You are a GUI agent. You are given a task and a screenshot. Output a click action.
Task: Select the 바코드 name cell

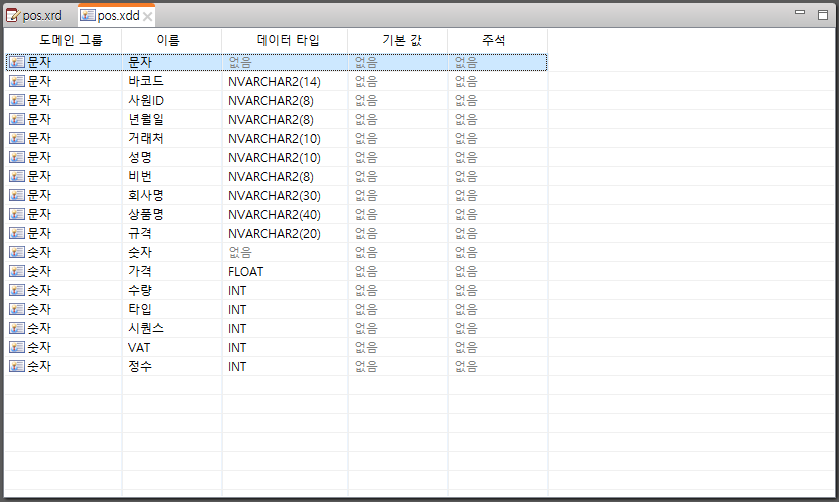pos(172,81)
